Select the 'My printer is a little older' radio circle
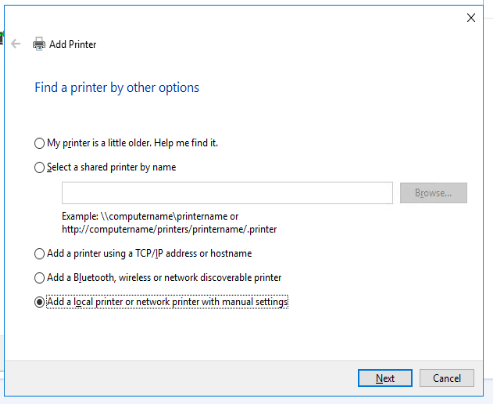493x404 pixels. tap(39, 143)
